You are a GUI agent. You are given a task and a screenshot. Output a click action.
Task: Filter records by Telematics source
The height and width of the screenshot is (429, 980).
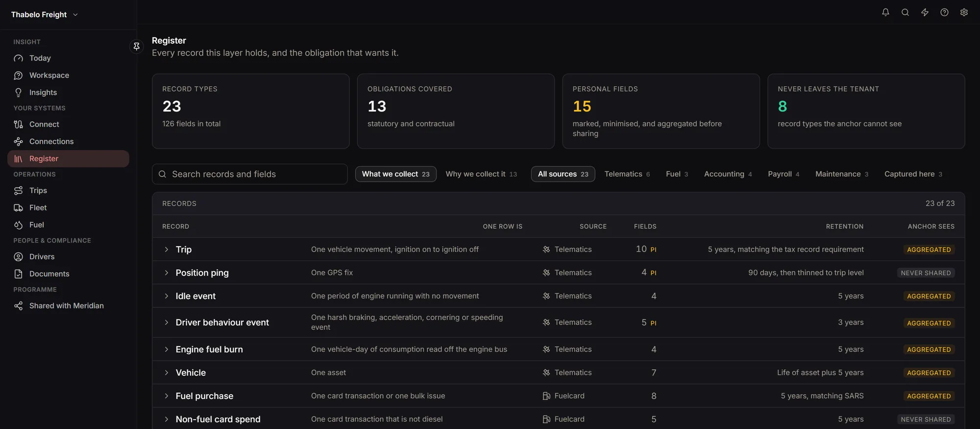[627, 174]
